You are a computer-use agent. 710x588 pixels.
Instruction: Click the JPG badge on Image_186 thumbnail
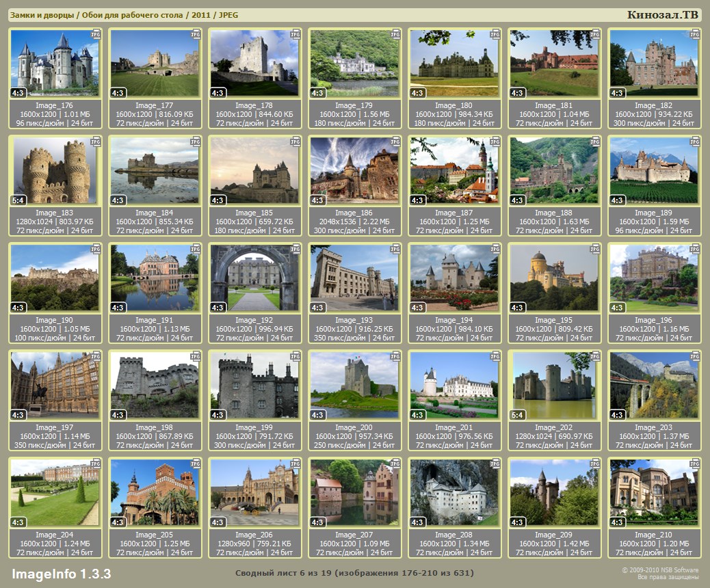pyautogui.click(x=395, y=142)
